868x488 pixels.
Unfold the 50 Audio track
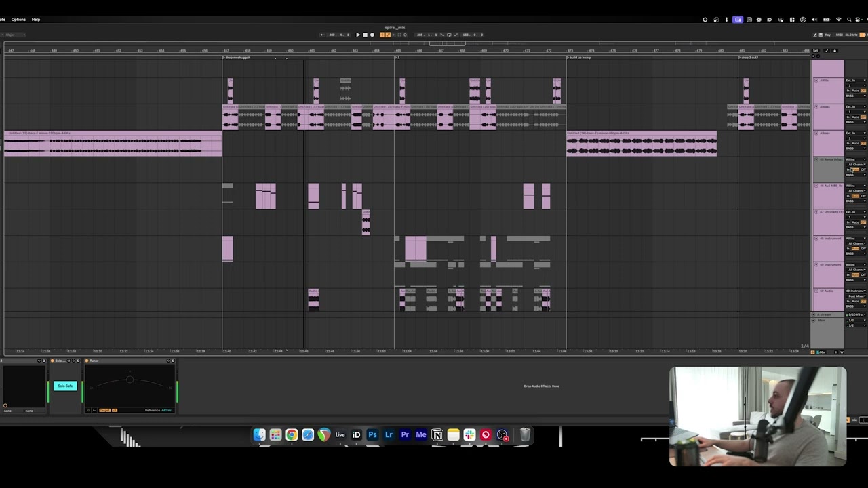click(x=816, y=291)
